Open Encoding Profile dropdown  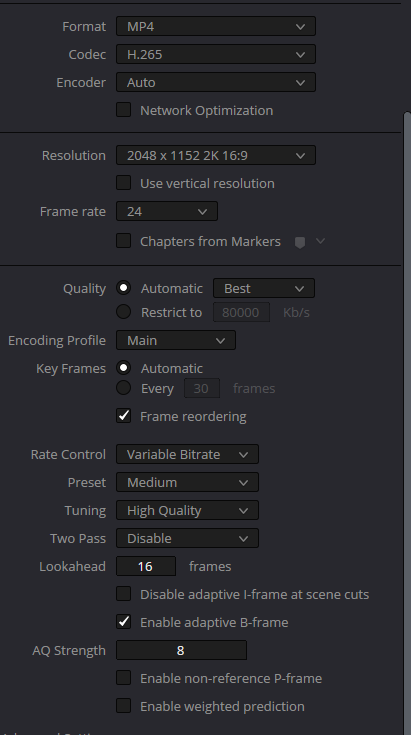[x=176, y=340]
